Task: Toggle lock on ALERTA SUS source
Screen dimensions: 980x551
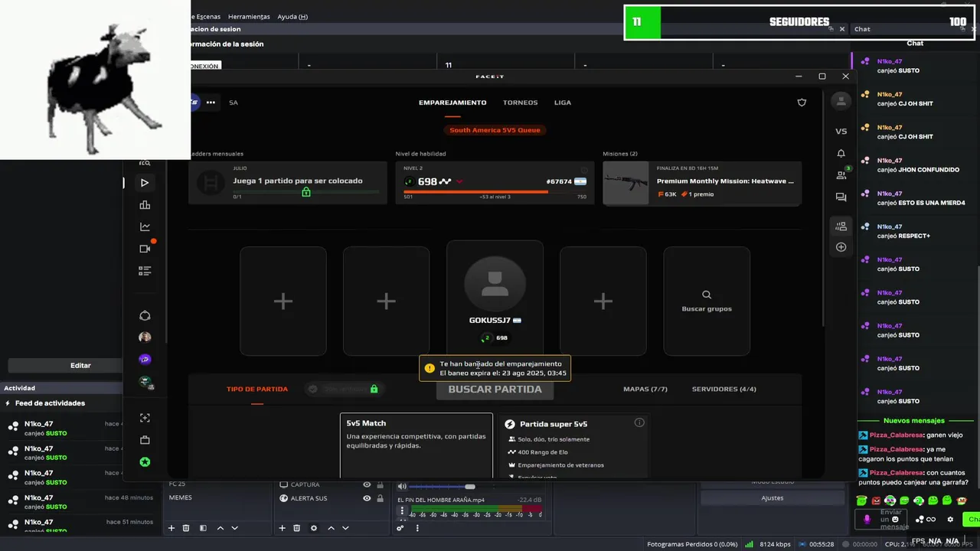Action: pyautogui.click(x=381, y=498)
